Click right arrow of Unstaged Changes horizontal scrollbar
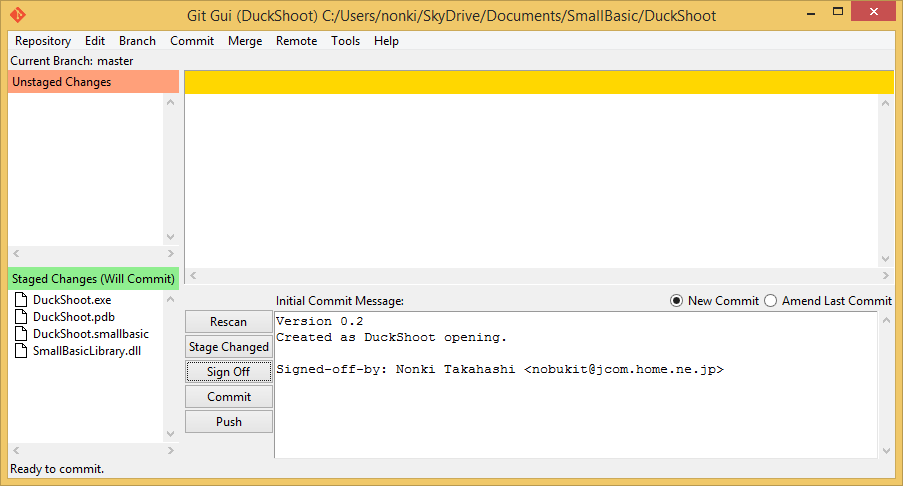Screen dimensions: 903x486 (x=170, y=253)
